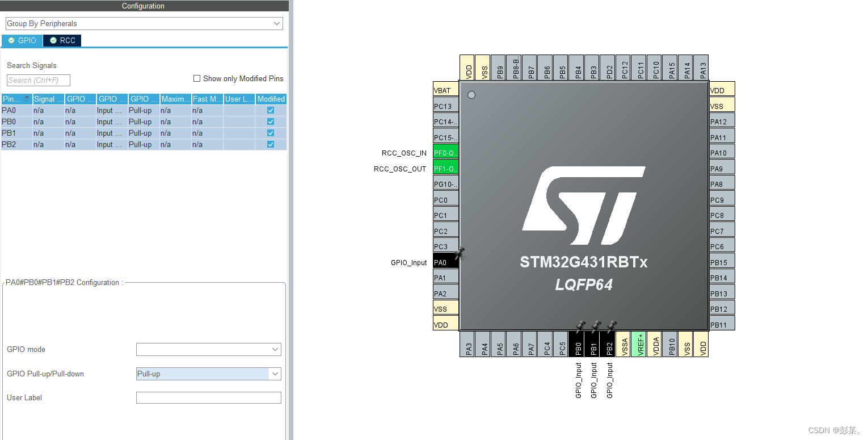
Task: Select the PB0 GPIO_Input pin
Action: (578, 345)
